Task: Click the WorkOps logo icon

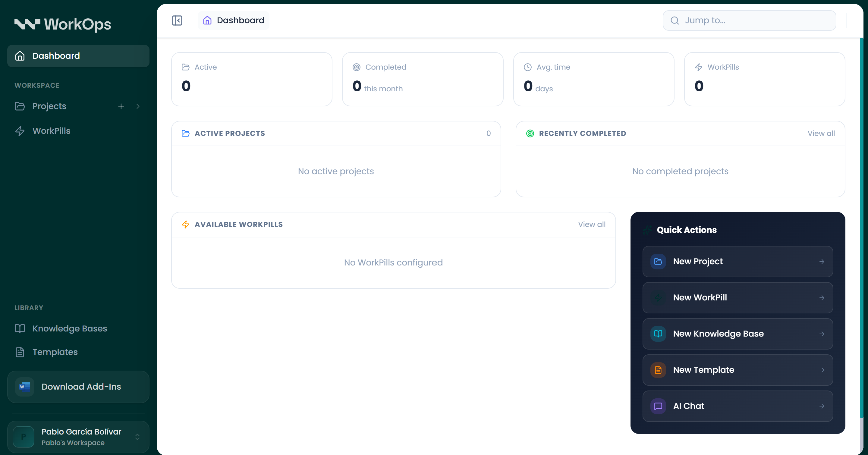Action: click(x=27, y=24)
